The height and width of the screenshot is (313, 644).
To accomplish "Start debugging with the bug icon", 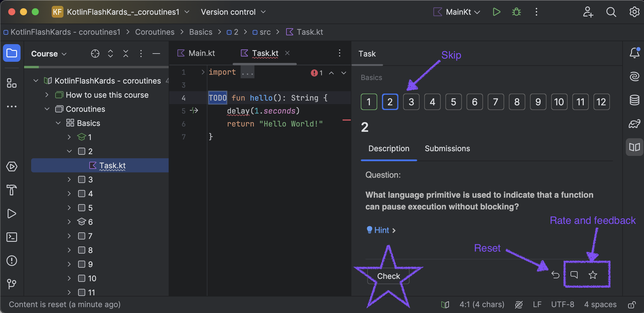I will [516, 12].
